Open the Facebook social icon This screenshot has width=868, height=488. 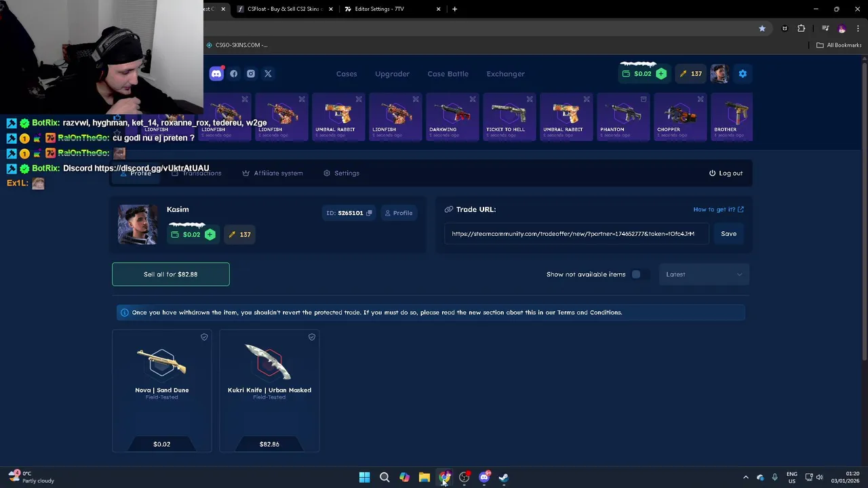pyautogui.click(x=234, y=74)
